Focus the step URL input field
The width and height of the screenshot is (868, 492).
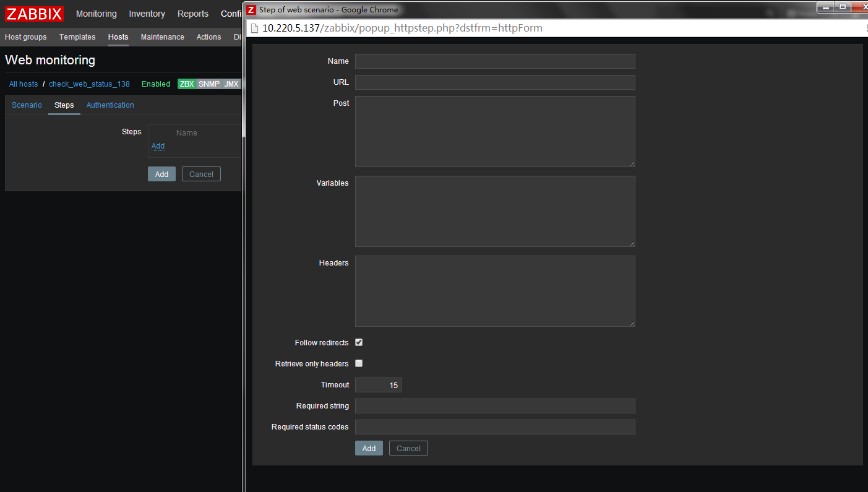coord(495,82)
